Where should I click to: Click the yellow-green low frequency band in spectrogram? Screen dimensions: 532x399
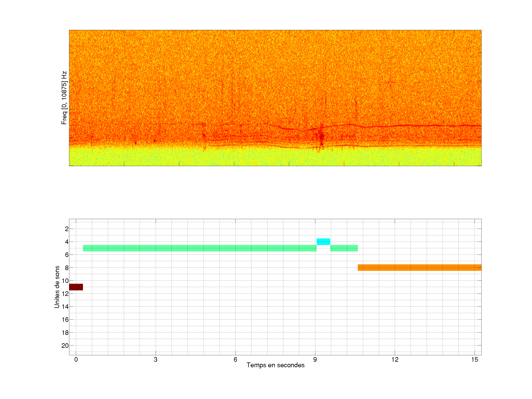(x=275, y=157)
